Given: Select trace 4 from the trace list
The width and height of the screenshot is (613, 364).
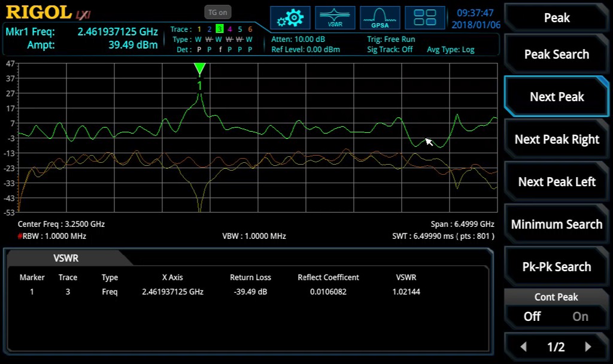Looking at the screenshot, I should (x=229, y=29).
